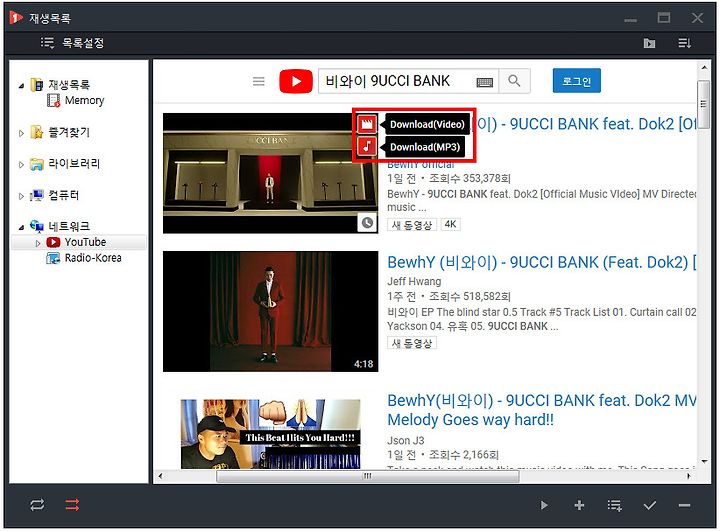Expand the 라이브러리 library node
The height and width of the screenshot is (531, 720).
click(22, 164)
